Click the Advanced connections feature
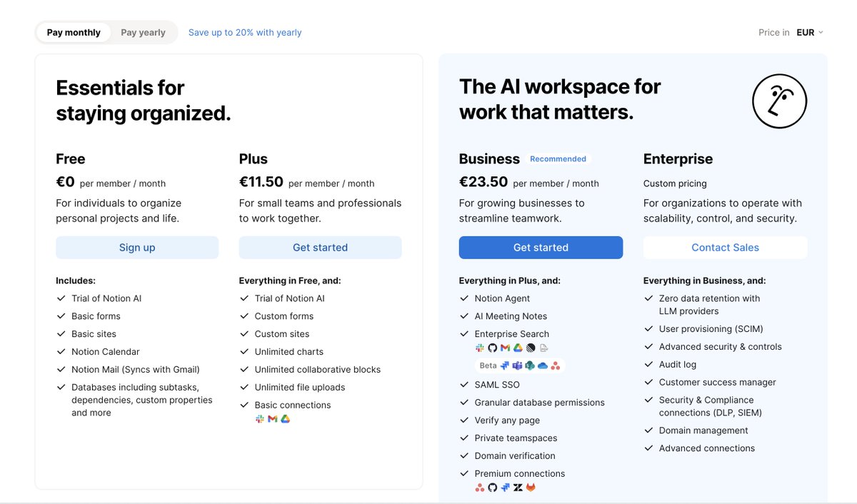The image size is (857, 504). (x=707, y=448)
